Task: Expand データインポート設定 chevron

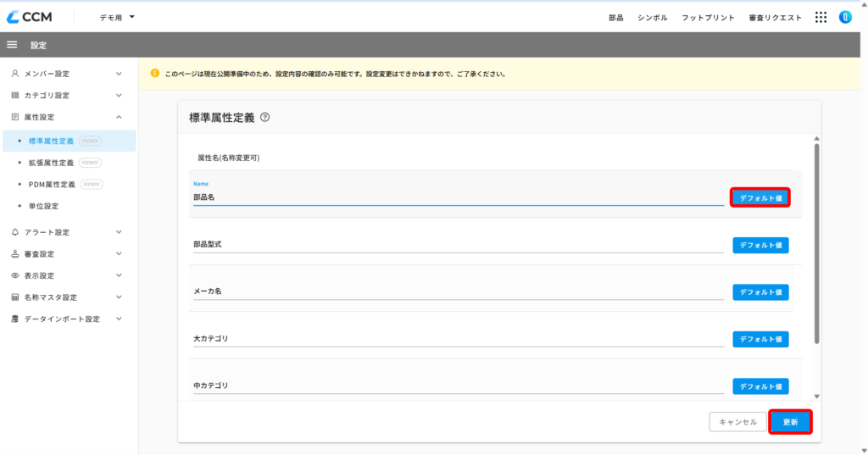Action: [x=119, y=319]
